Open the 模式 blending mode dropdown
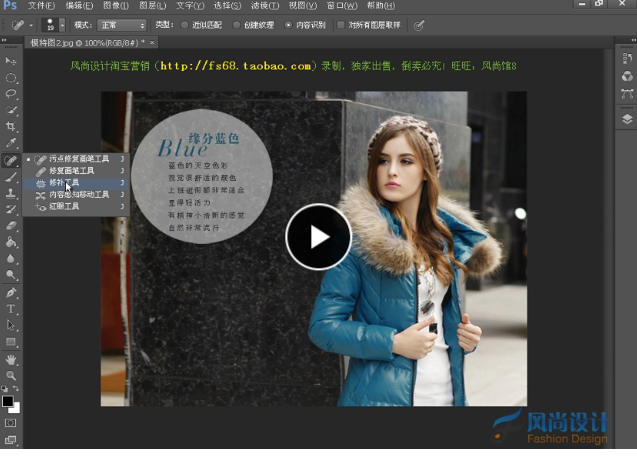637x472 pixels. 122,25
